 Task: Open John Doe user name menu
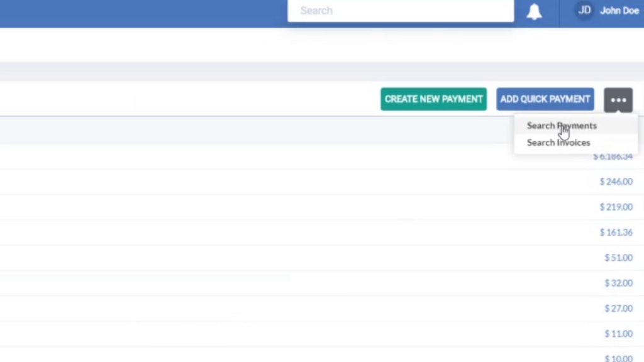619,11
